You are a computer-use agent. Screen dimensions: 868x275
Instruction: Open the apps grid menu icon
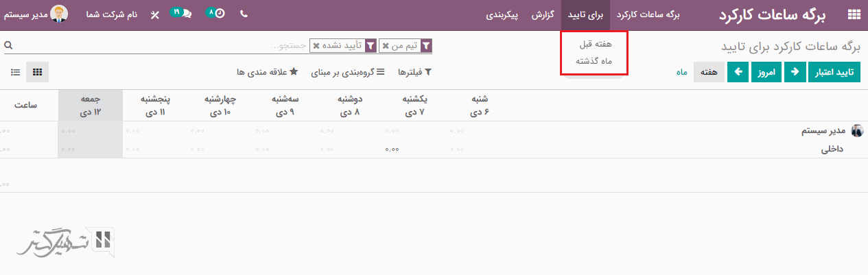tap(854, 14)
